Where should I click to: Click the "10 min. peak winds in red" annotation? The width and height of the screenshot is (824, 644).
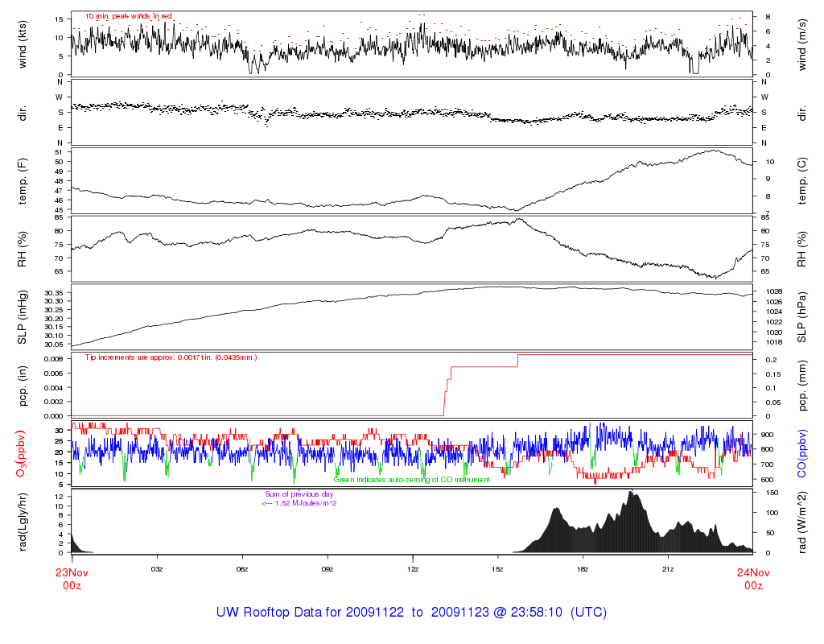[129, 16]
